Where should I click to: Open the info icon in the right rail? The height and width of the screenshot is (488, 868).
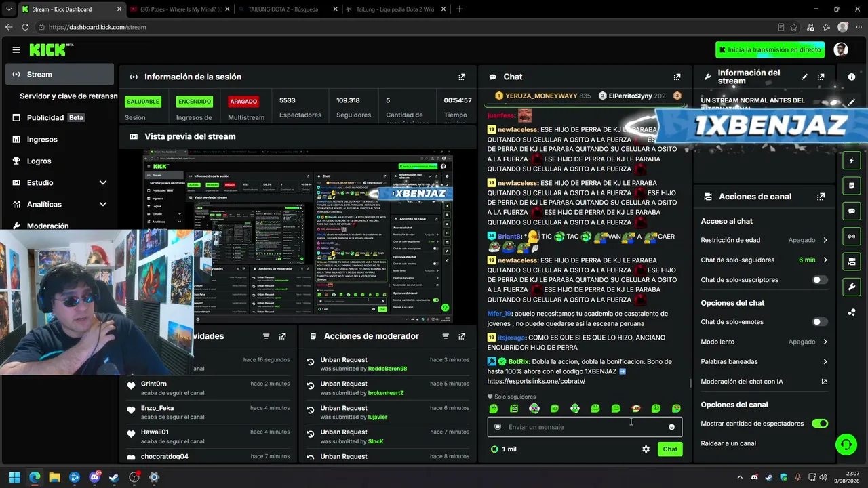852,77
